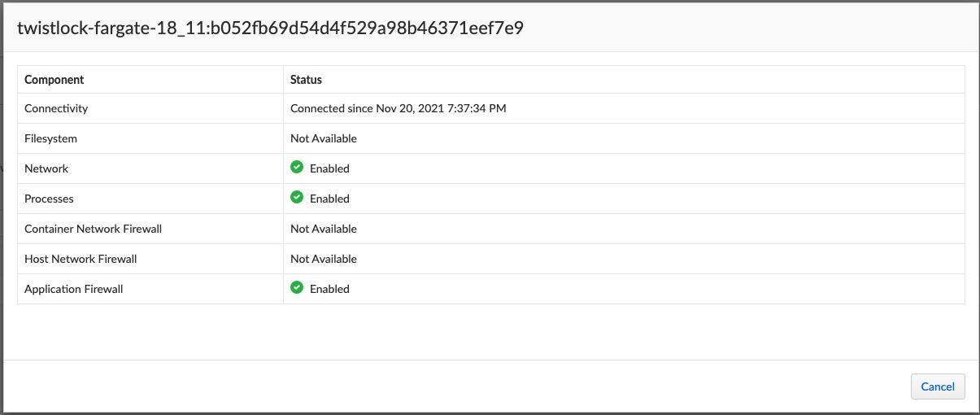980x415 pixels.
Task: Click the Enabled text for Network
Action: pos(329,168)
